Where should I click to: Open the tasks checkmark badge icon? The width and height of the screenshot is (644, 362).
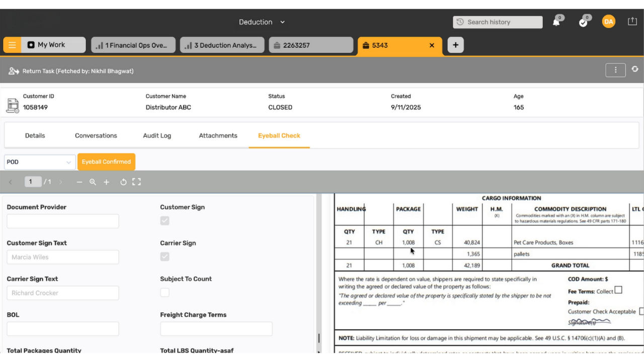click(583, 22)
